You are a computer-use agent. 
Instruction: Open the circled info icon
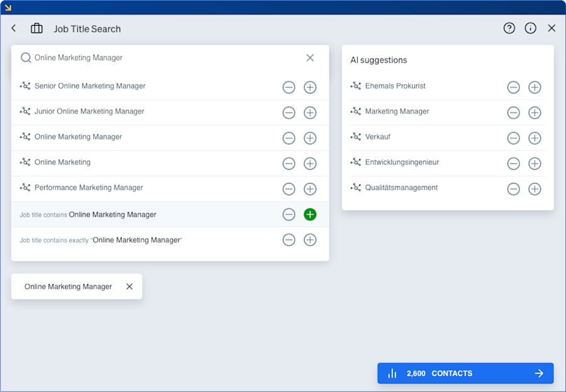pos(530,28)
